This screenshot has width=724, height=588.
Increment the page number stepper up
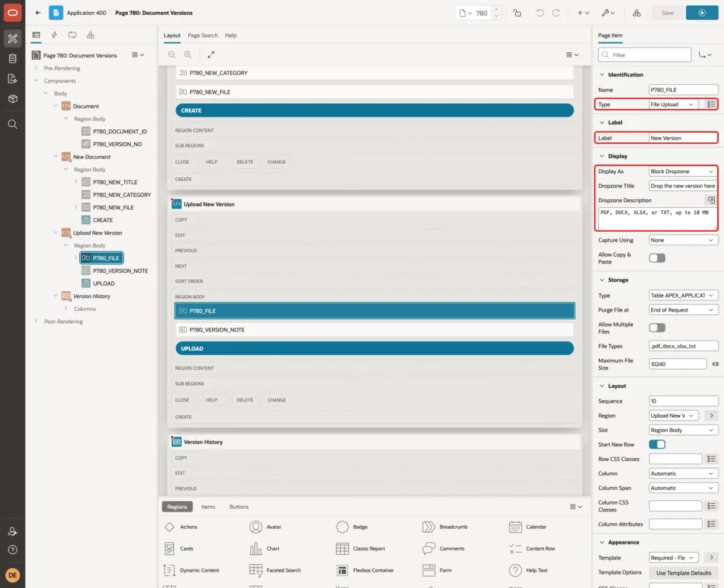(496, 10)
